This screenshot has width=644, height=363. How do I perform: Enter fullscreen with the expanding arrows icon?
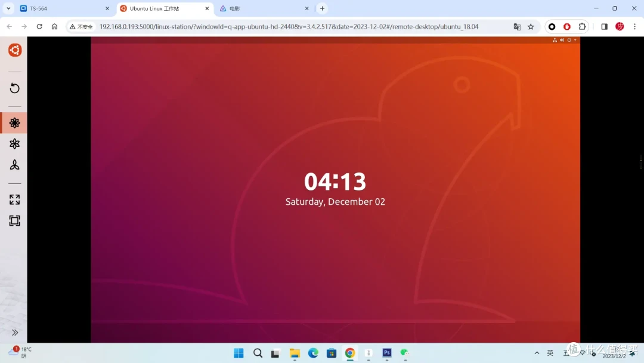pyautogui.click(x=15, y=200)
